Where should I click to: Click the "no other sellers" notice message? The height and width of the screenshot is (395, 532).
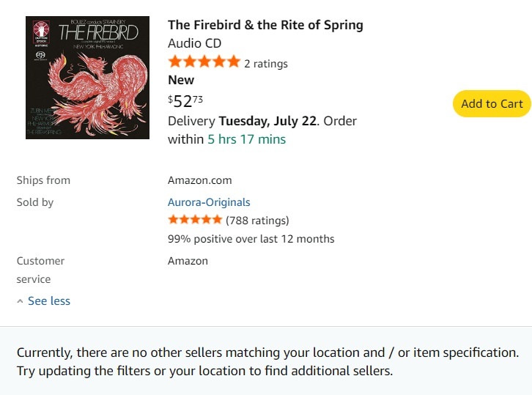pos(267,361)
